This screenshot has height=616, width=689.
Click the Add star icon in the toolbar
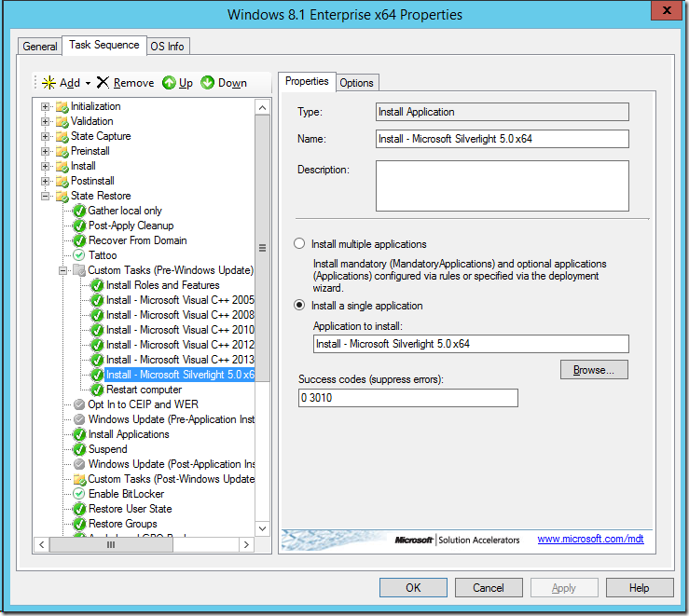point(48,83)
